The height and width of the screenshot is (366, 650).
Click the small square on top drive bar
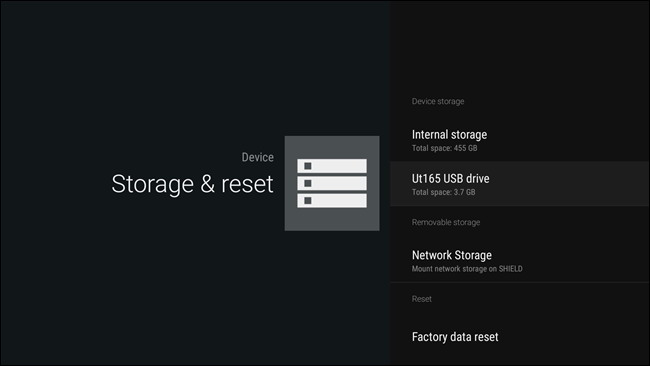[x=308, y=166]
